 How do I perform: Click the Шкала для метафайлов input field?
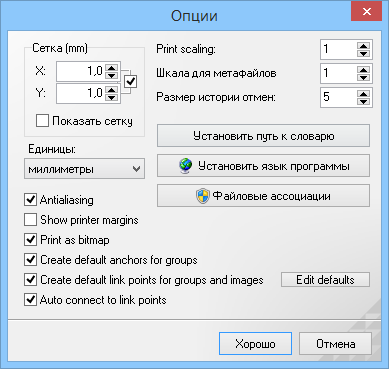pyautogui.click(x=339, y=73)
